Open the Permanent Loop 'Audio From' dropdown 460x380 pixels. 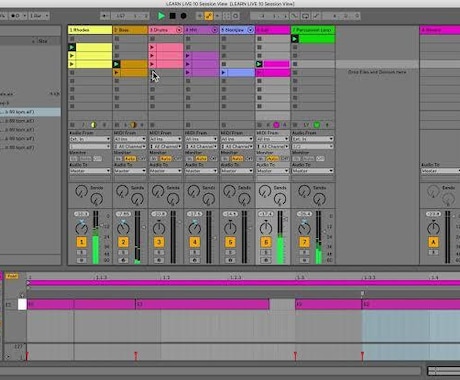pos(313,139)
